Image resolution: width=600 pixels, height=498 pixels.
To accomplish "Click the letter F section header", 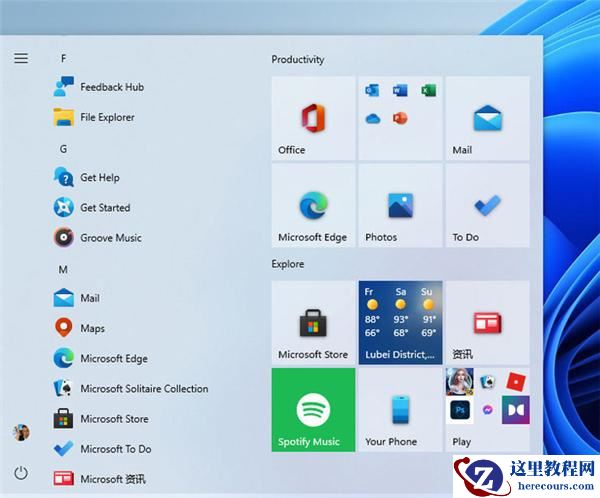I will (x=64, y=58).
